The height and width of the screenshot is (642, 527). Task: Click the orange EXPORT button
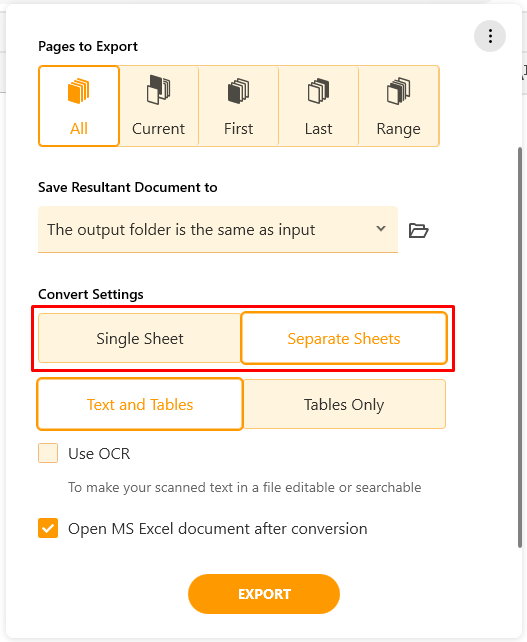[x=264, y=594]
